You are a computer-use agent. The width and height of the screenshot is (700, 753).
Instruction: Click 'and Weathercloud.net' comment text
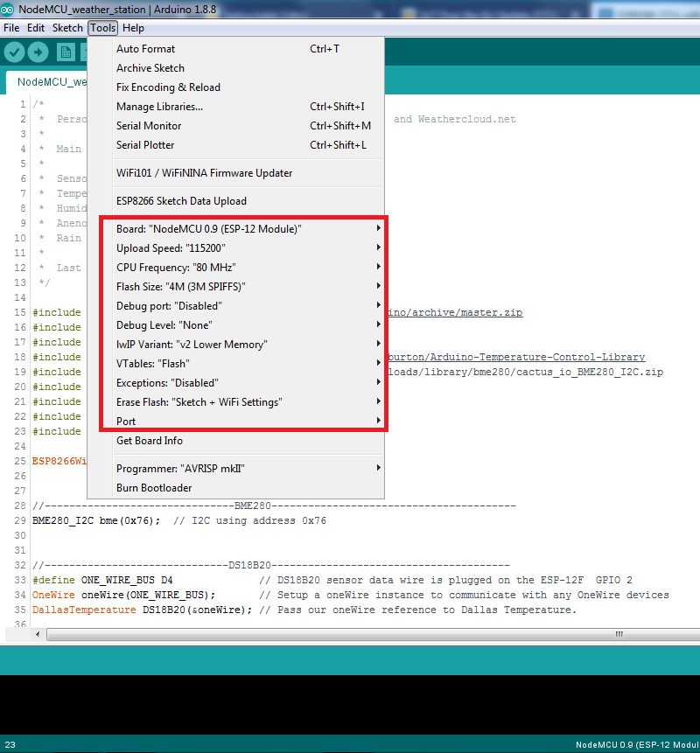point(454,119)
